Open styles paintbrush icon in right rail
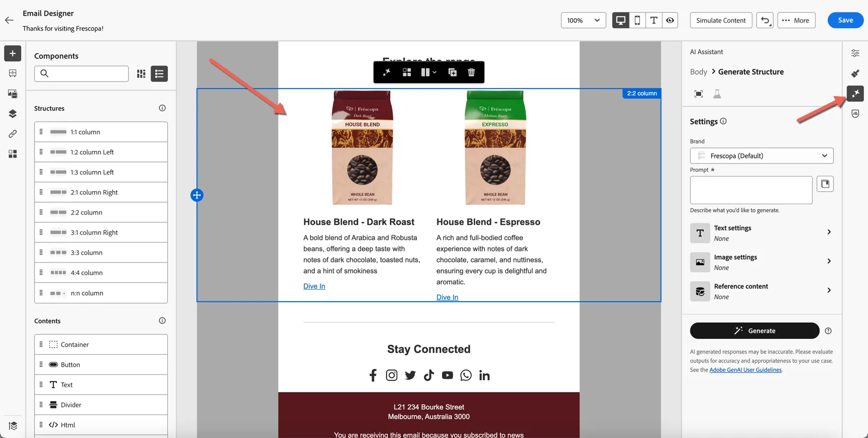 pyautogui.click(x=855, y=73)
